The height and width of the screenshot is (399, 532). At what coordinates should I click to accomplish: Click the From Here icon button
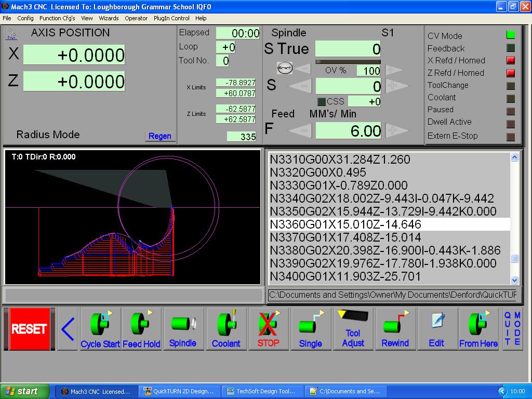(478, 329)
